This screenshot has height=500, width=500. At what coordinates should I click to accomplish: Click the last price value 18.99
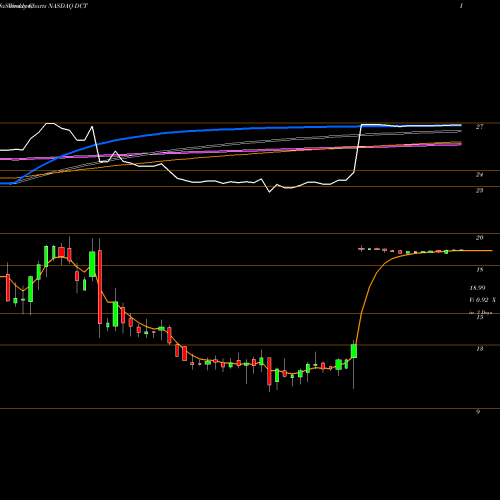477,288
